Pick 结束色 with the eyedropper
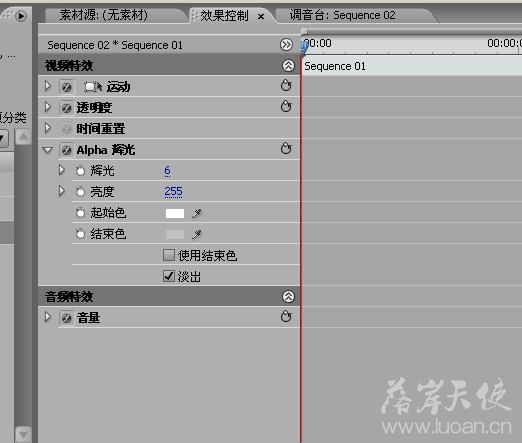The width and height of the screenshot is (522, 443). click(x=197, y=235)
